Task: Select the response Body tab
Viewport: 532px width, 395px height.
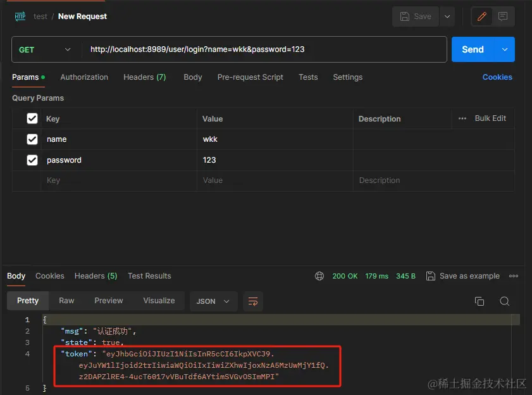Action: tap(16, 276)
